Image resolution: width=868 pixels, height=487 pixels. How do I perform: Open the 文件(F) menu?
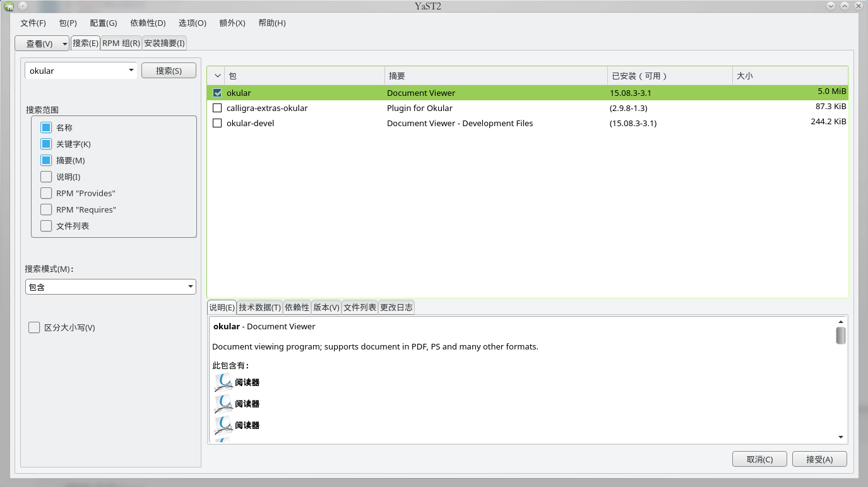33,23
